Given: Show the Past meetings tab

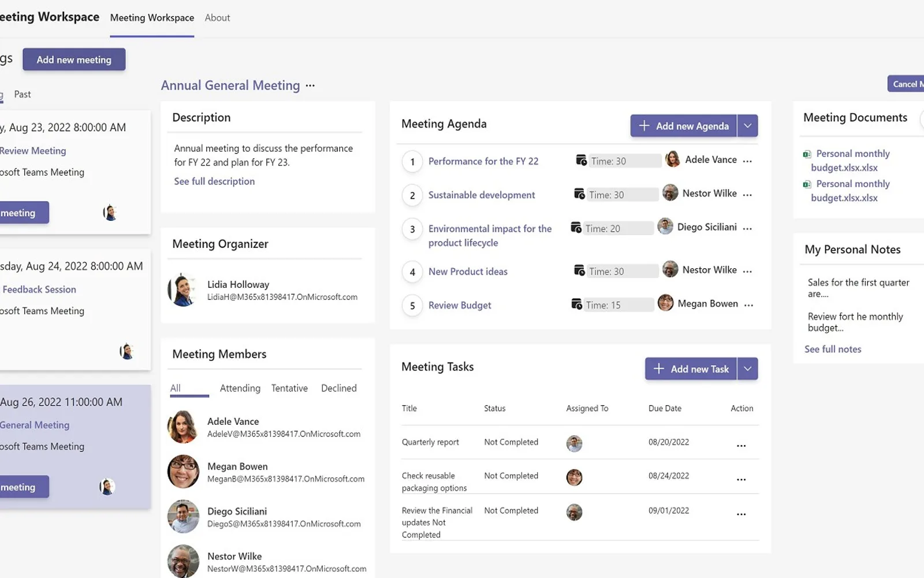Looking at the screenshot, I should tap(23, 94).
